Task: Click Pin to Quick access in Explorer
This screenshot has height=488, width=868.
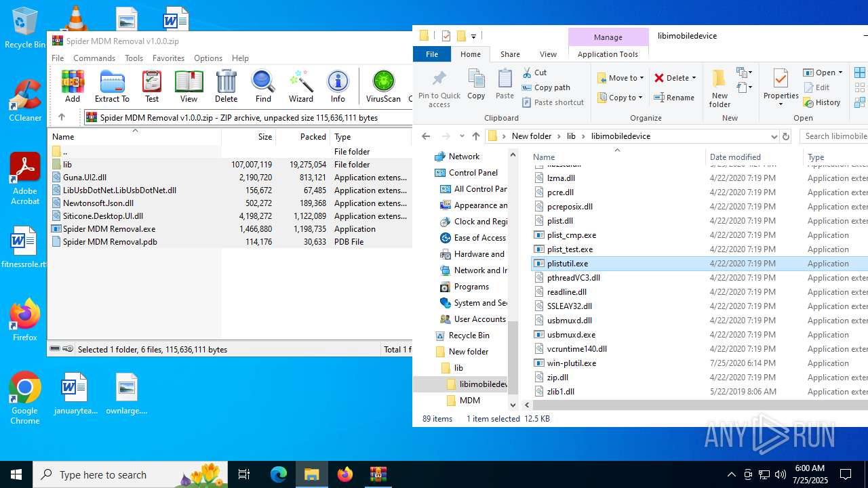Action: point(439,89)
